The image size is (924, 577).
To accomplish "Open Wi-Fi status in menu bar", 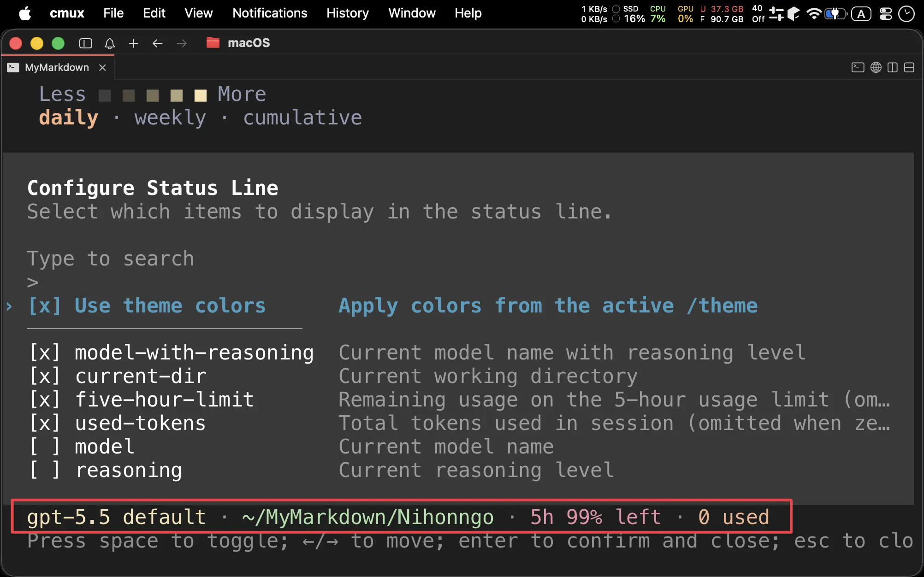I will click(x=814, y=14).
